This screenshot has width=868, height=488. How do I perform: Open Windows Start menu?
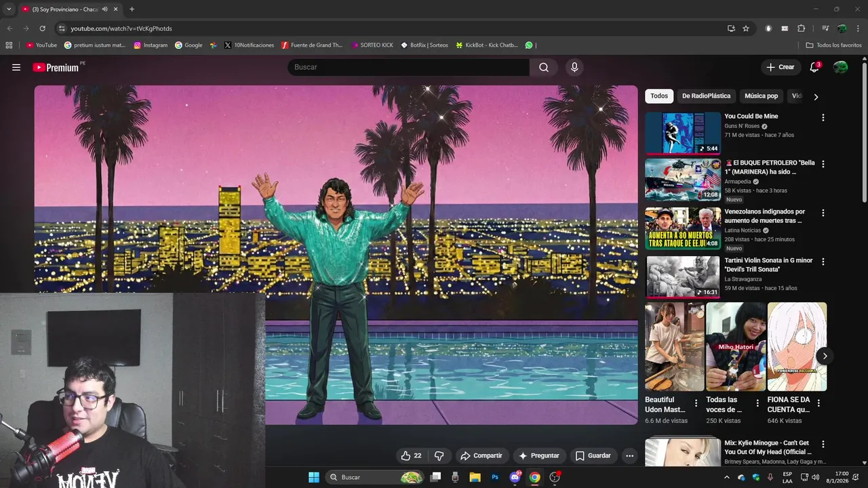pos(314,477)
